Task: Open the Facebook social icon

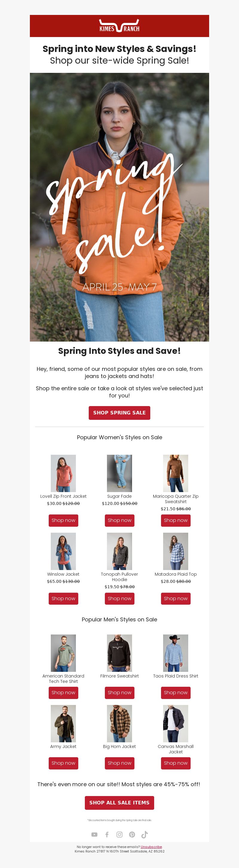Action: 107,834
